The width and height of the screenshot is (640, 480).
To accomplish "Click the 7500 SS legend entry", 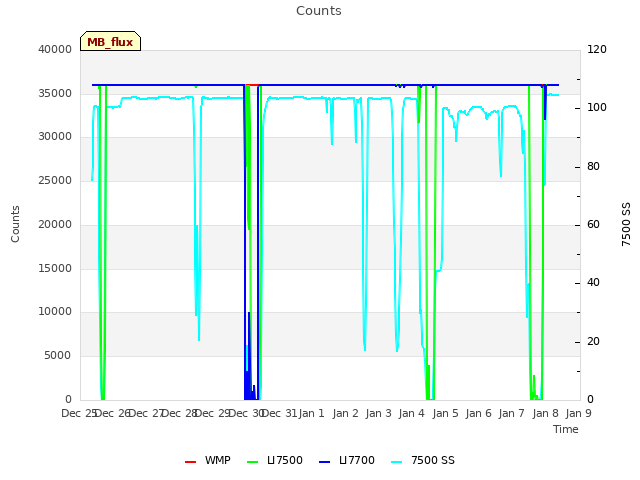I will 422,460.
